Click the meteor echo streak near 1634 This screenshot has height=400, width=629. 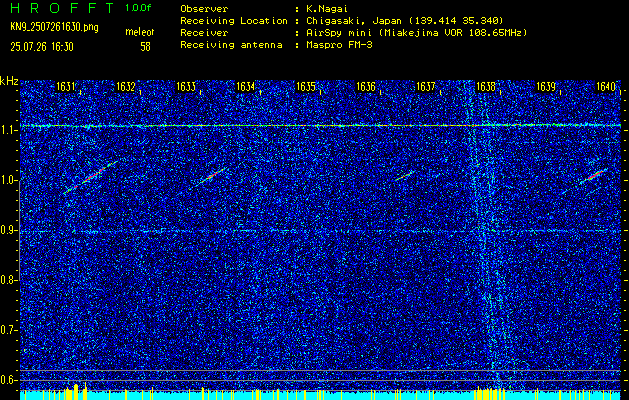pos(211,176)
